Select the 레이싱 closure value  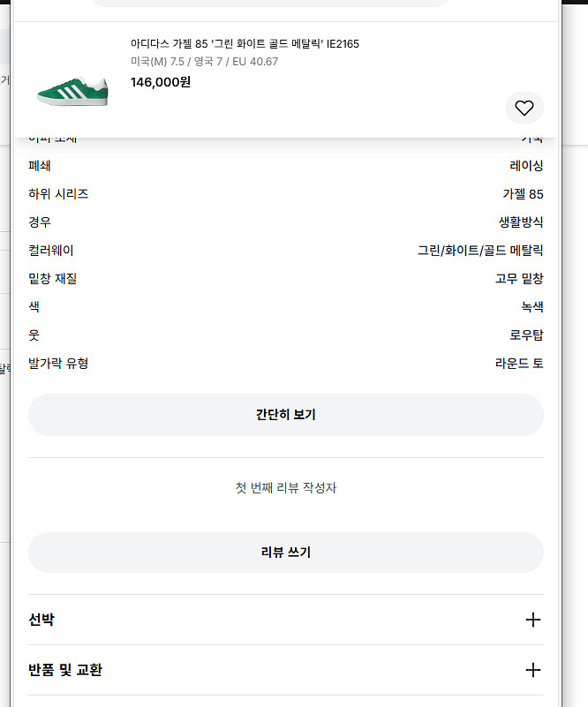click(x=526, y=166)
